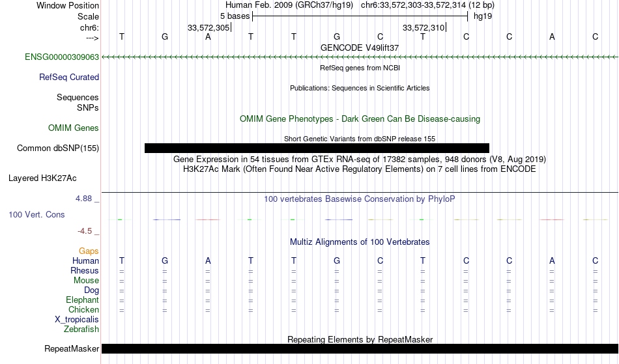Screen dimensions: 619x364
Task: Click the green ENSG00000309063 intron arrow line
Action: coord(360,57)
